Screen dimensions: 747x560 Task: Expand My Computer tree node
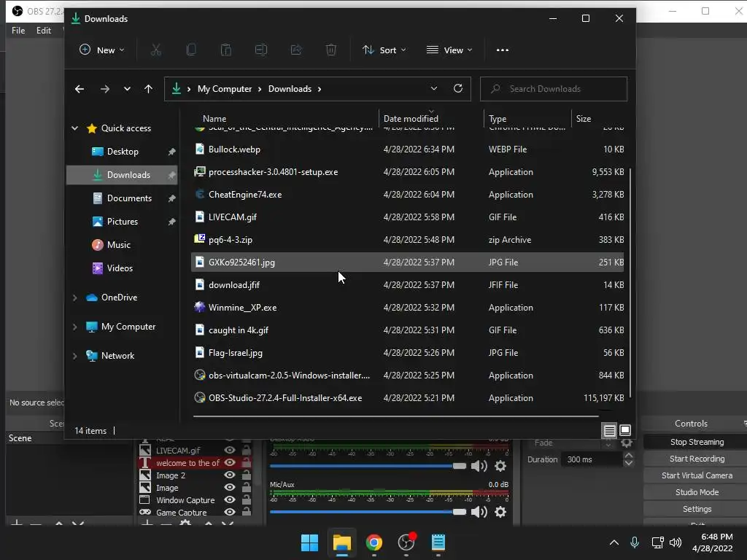pyautogui.click(x=75, y=327)
